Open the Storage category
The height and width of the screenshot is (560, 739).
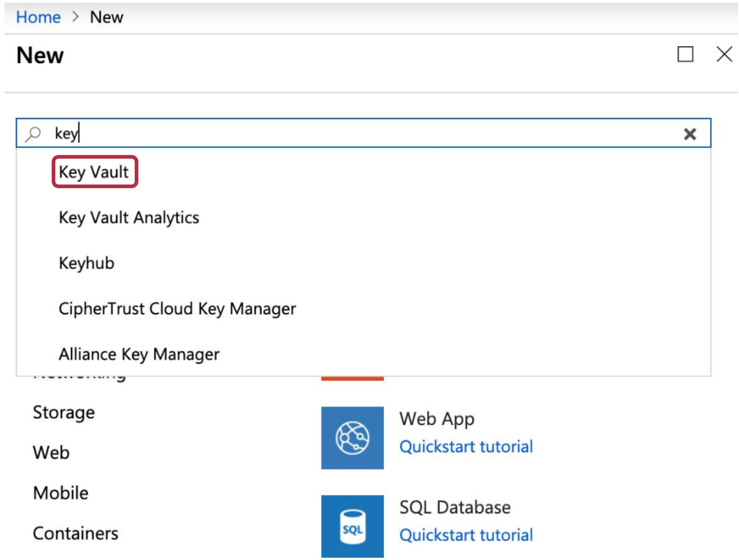(x=64, y=413)
